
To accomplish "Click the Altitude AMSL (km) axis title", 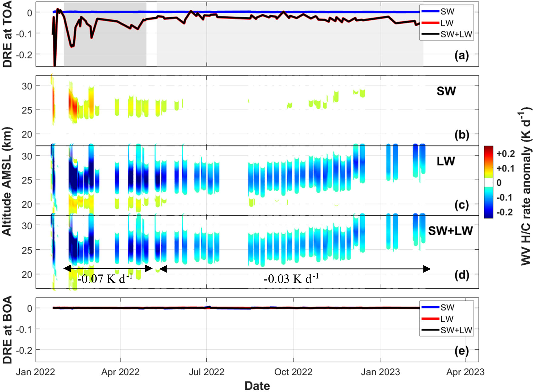I will (x=7, y=181).
